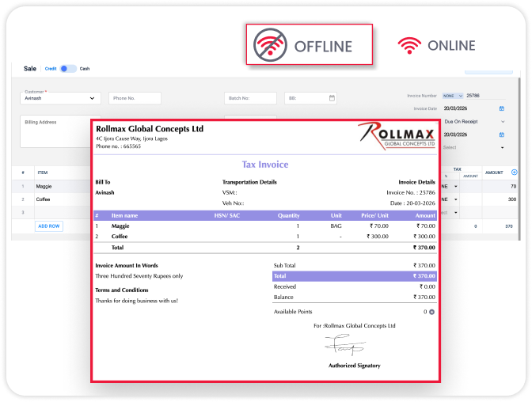
Task: Click the Invoice Date field 20/03/2026
Action: click(x=455, y=108)
